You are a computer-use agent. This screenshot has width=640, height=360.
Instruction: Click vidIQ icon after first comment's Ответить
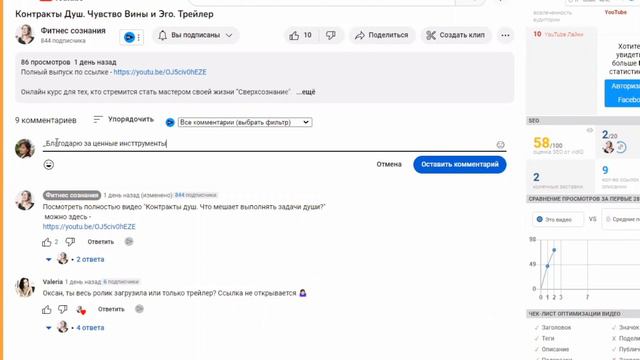coord(129,242)
